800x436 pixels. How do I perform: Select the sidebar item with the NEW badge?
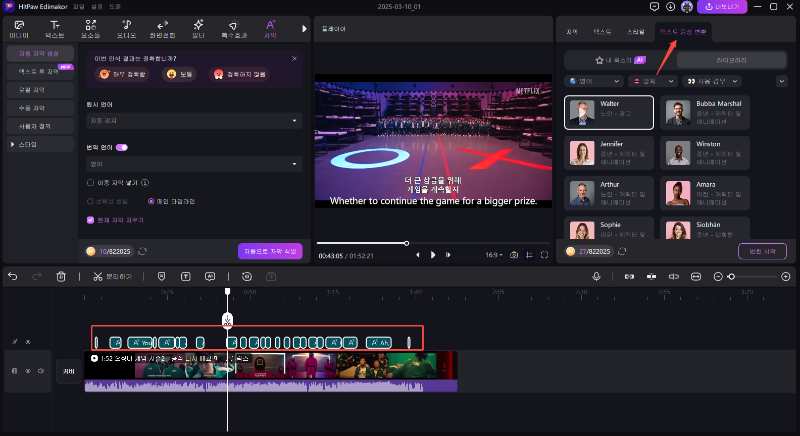tap(40, 71)
